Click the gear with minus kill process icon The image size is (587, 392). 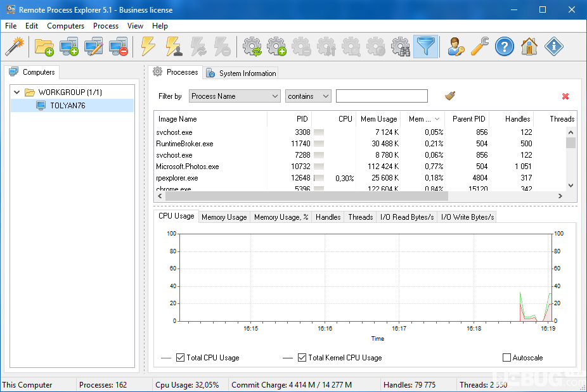click(x=301, y=47)
